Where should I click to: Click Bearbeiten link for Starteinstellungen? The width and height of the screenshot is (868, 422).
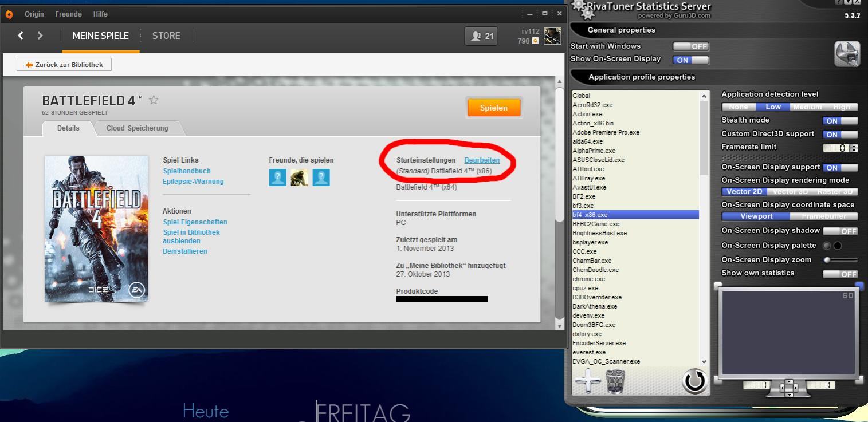[482, 160]
